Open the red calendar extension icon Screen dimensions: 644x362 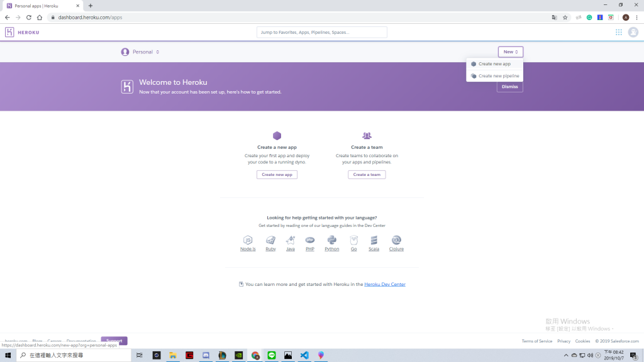(x=611, y=17)
